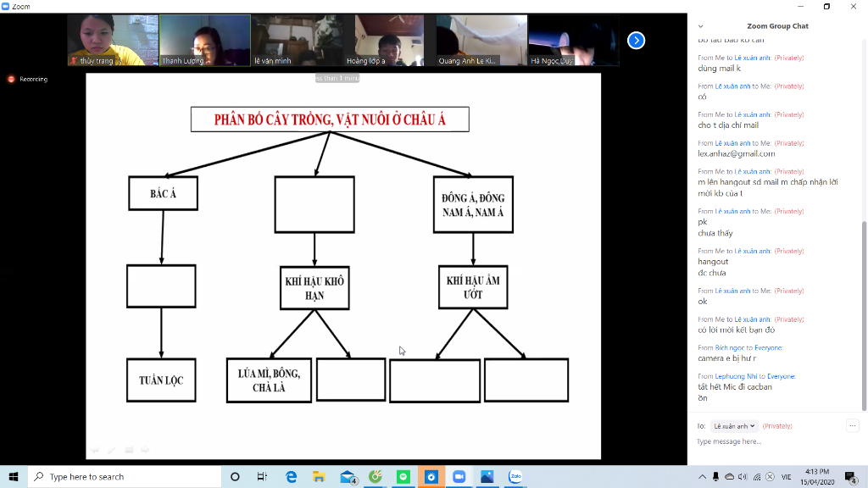Switch to Zoom via its taskbar icon

point(459,476)
